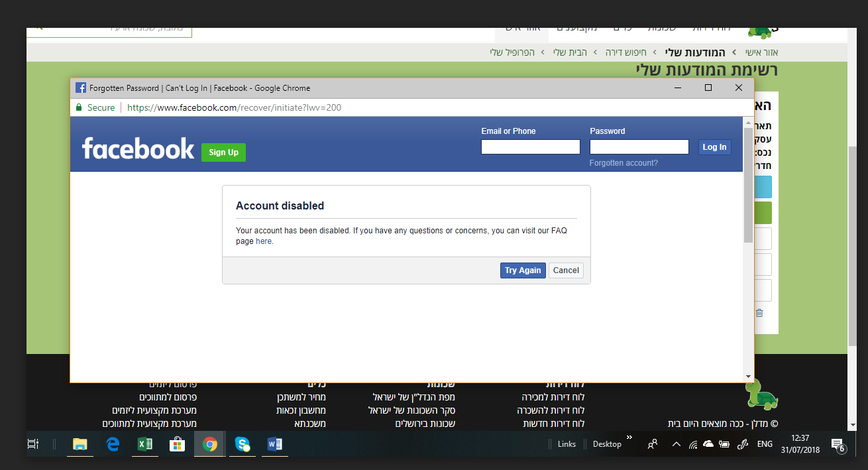Screen dimensions: 868x470
Task: Expand the Desktop toolbar chevron
Action: 628,439
